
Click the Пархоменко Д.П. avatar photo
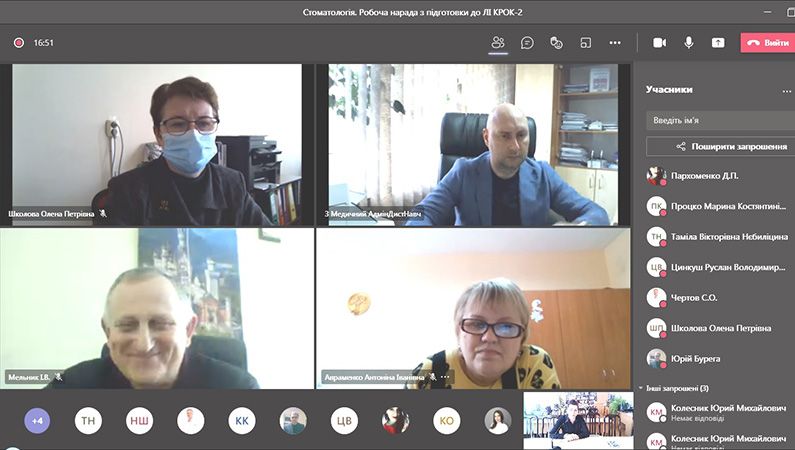[656, 176]
